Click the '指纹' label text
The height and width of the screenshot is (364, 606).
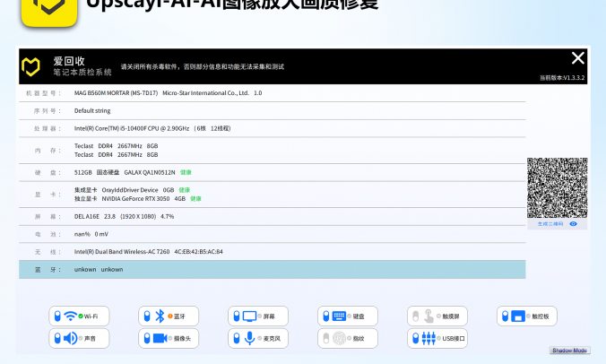[359, 339]
